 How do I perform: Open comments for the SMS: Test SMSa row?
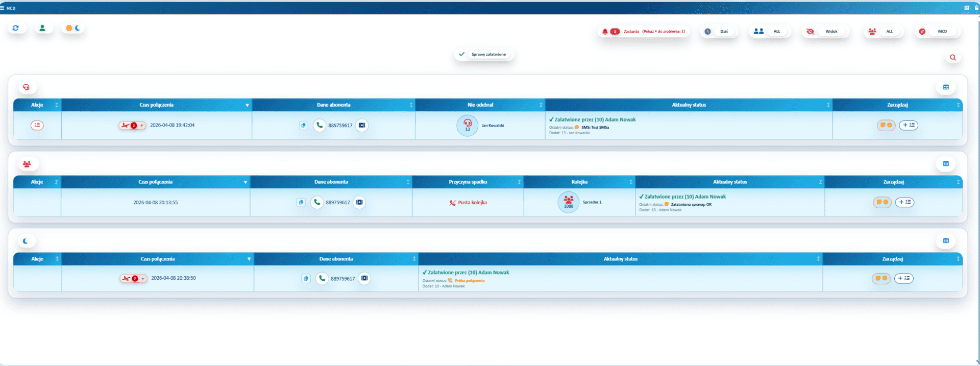(x=886, y=126)
